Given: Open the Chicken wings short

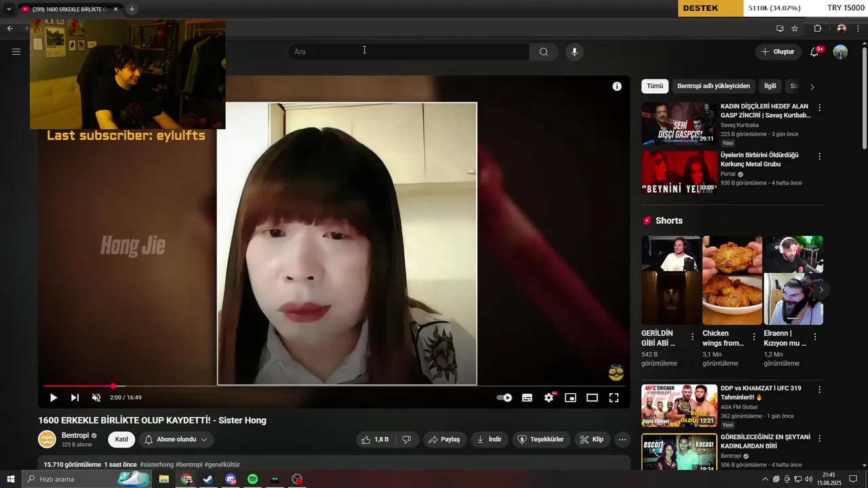Looking at the screenshot, I should pos(732,280).
